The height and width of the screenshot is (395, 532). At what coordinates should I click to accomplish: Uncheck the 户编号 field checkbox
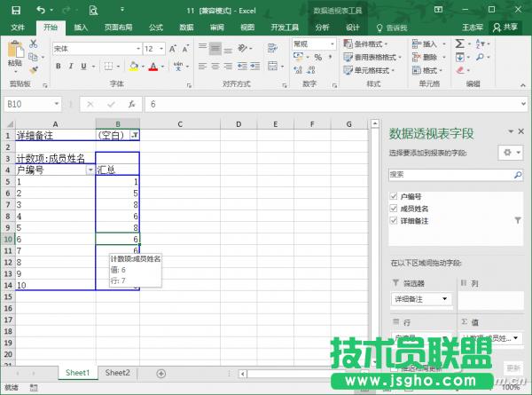(x=394, y=196)
